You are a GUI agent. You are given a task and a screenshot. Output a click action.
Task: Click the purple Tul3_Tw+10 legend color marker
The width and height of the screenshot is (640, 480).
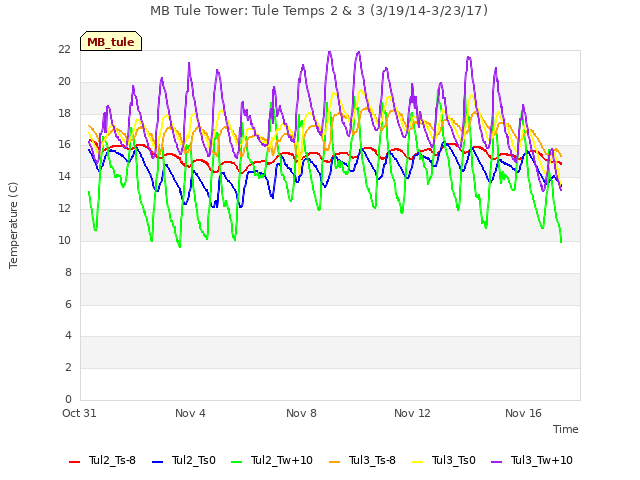pos(496,462)
